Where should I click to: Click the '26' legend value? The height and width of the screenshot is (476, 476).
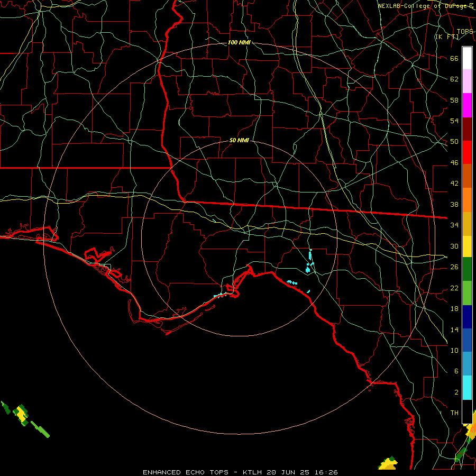coord(454,267)
